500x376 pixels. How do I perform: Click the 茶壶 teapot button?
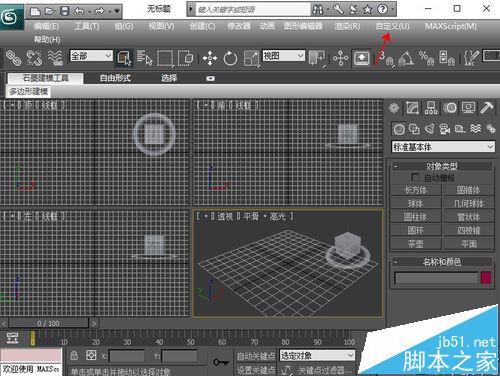pyautogui.click(x=416, y=244)
